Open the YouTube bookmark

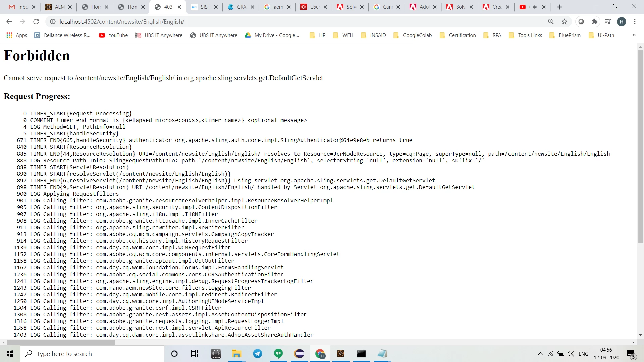point(113,35)
